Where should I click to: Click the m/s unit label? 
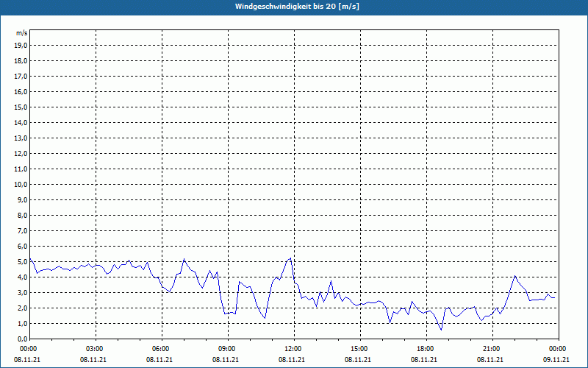click(21, 33)
